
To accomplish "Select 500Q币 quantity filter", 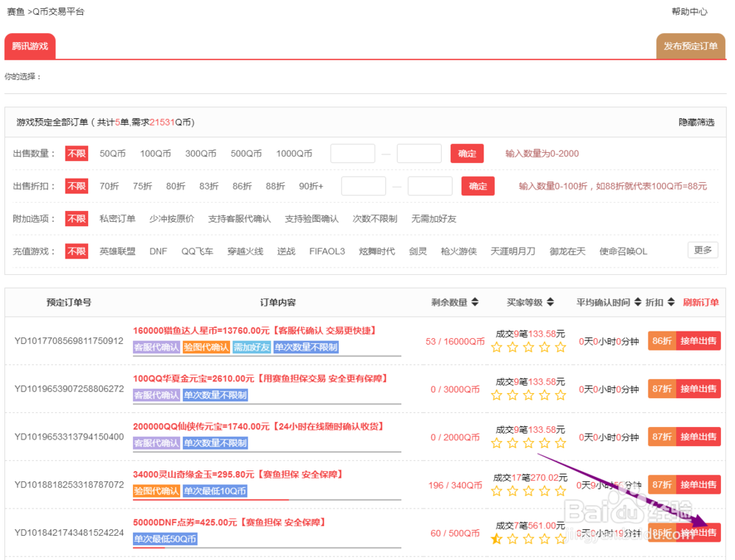I will pos(246,154).
